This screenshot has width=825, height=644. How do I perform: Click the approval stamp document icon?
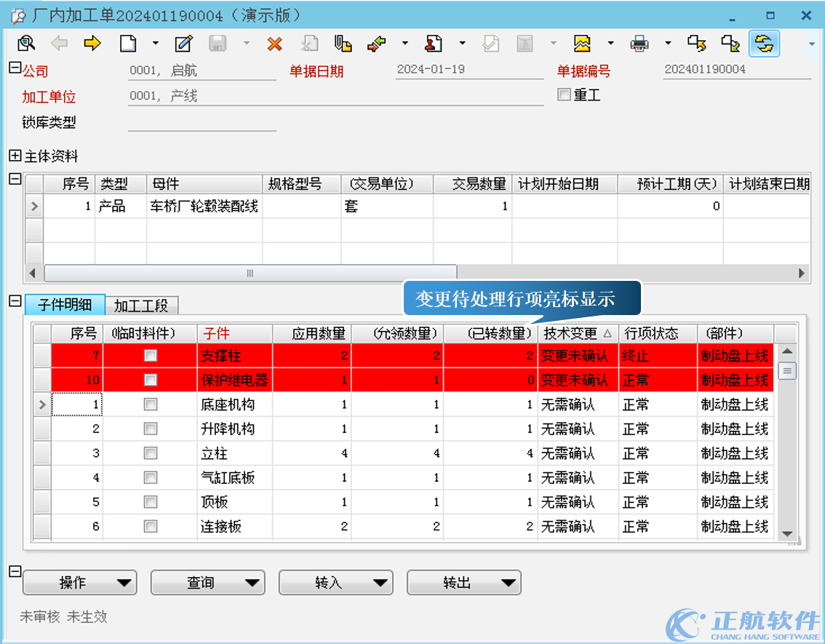434,43
